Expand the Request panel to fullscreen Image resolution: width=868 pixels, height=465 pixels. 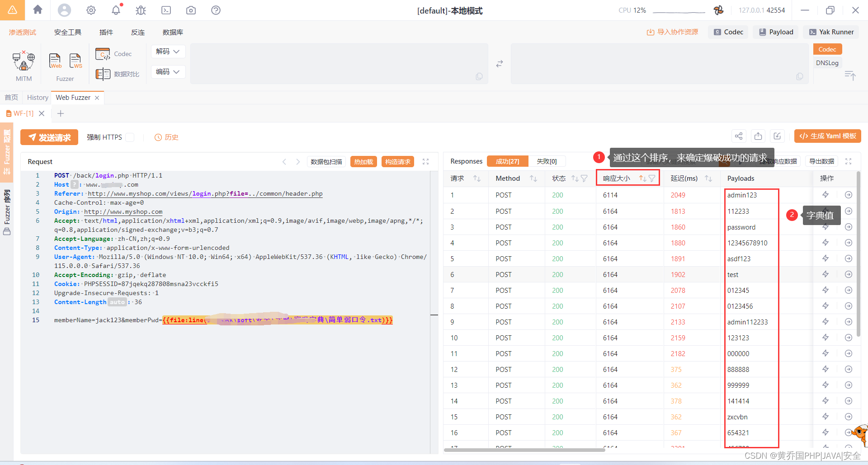(425, 161)
